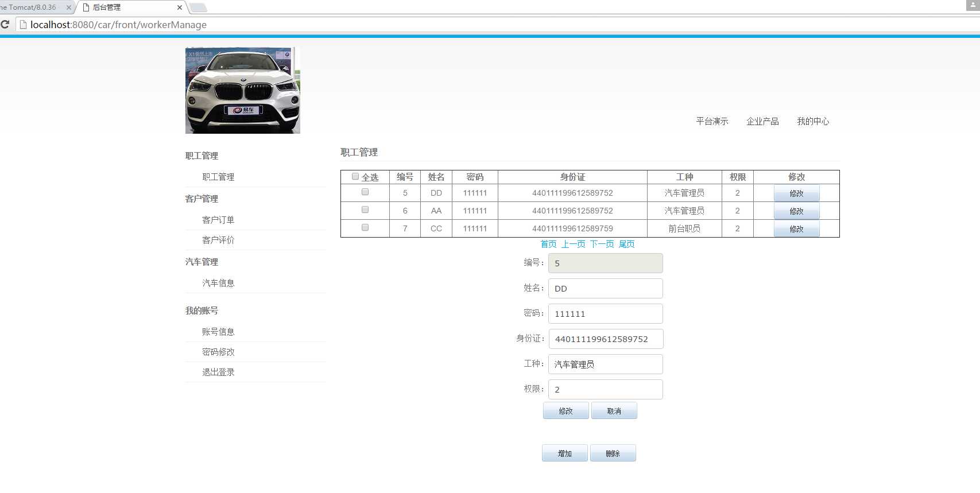Click the 职工管理 sidebar section heading
980x493 pixels.
pos(202,156)
